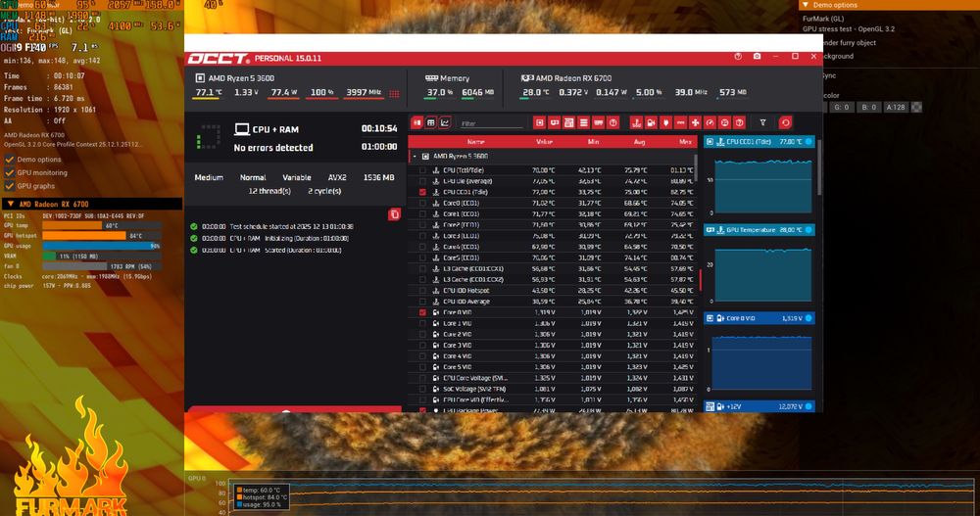Sort sensor table by Name column
The image size is (980, 516).
pos(475,142)
